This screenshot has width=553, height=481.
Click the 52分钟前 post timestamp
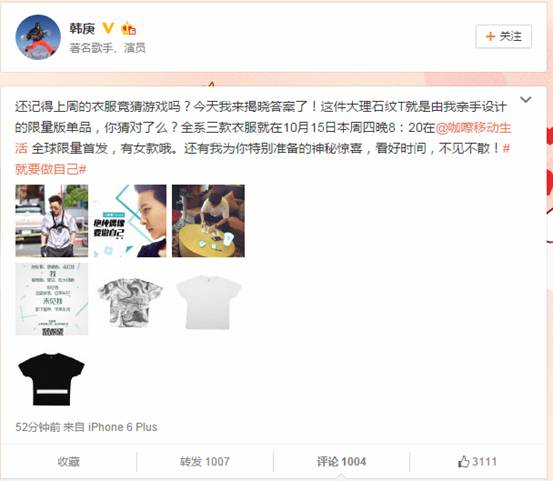click(38, 427)
